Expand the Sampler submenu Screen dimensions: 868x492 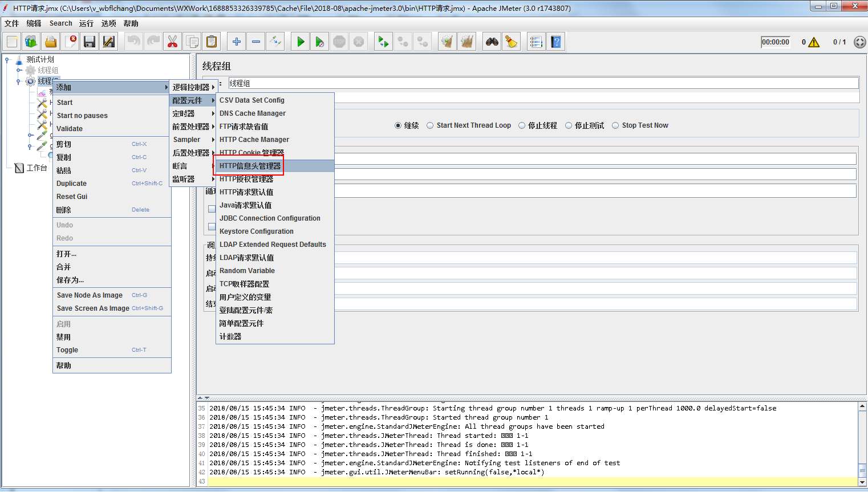tap(193, 140)
